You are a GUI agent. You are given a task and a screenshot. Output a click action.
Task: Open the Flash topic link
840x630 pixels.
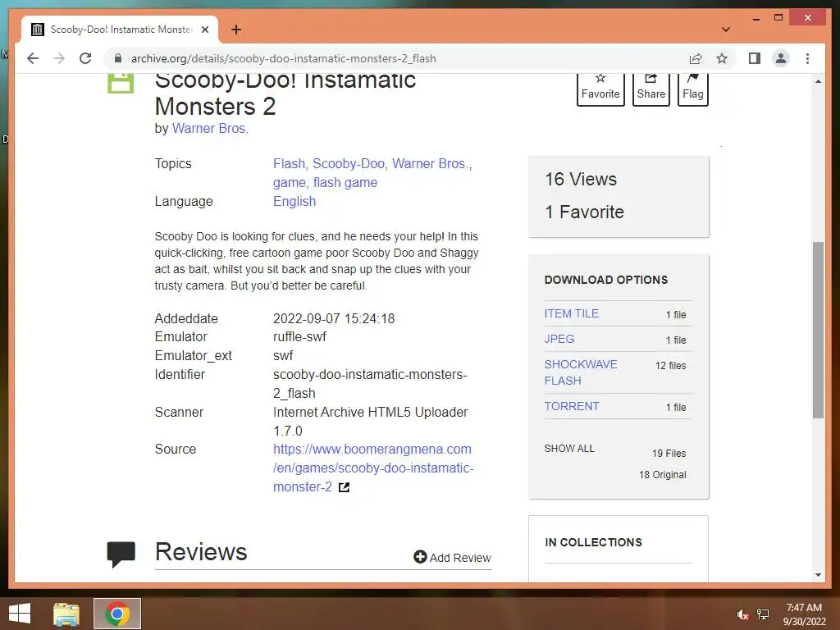pos(290,163)
